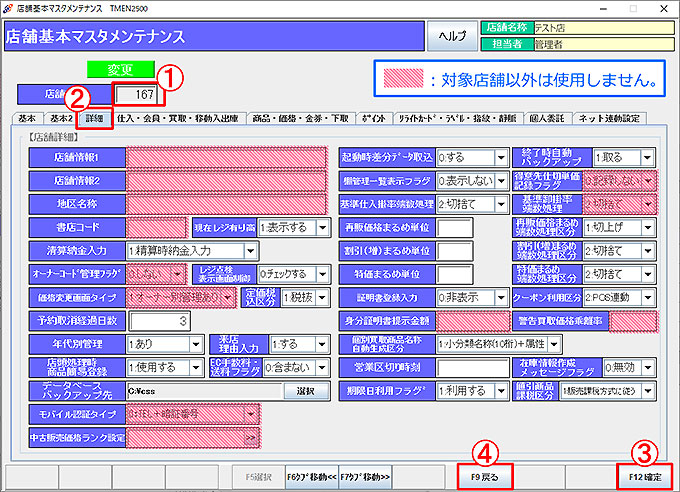
Task: Select the 詳細 tab
Action: 95,118
